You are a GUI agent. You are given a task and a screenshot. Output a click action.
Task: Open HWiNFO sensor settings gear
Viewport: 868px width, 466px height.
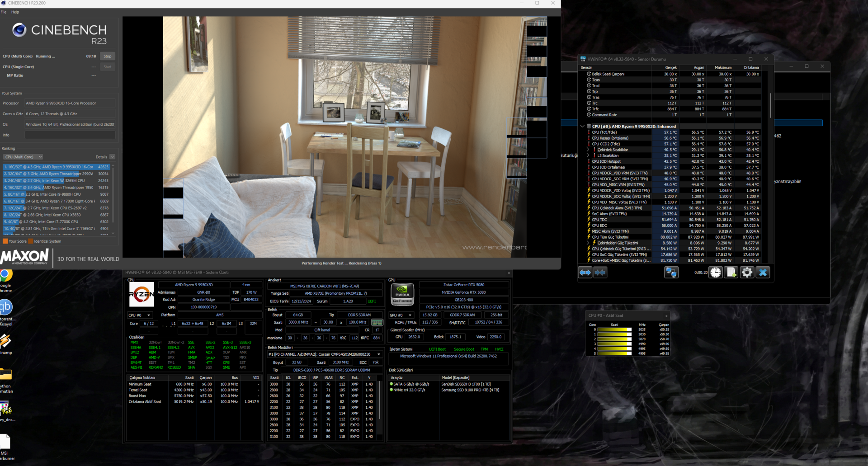(x=747, y=272)
